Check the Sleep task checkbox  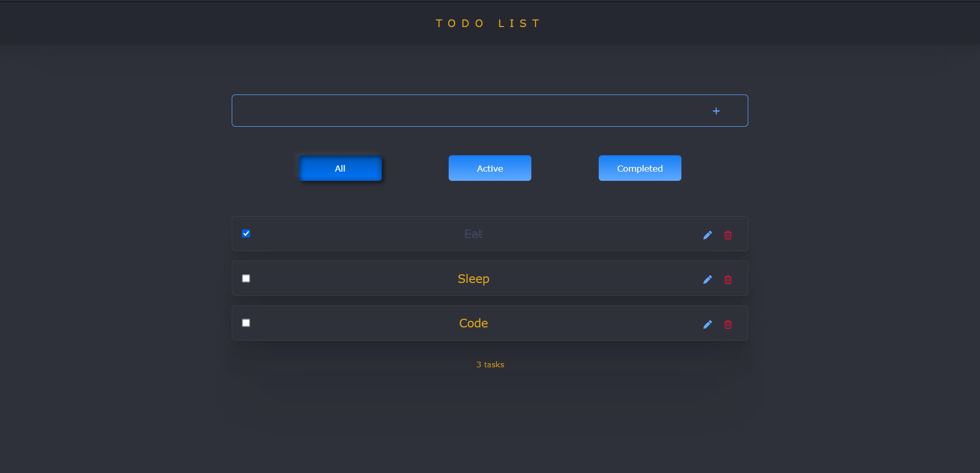tap(246, 278)
